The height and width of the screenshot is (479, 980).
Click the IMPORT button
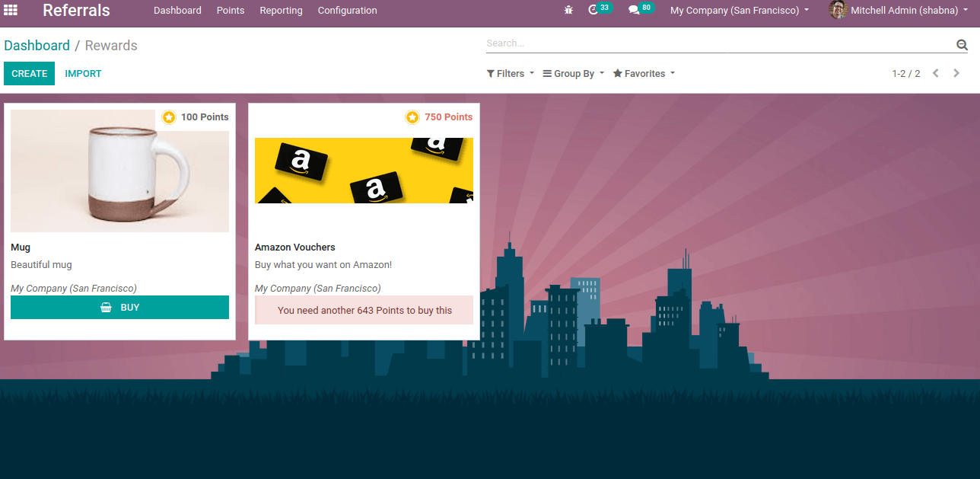[83, 73]
